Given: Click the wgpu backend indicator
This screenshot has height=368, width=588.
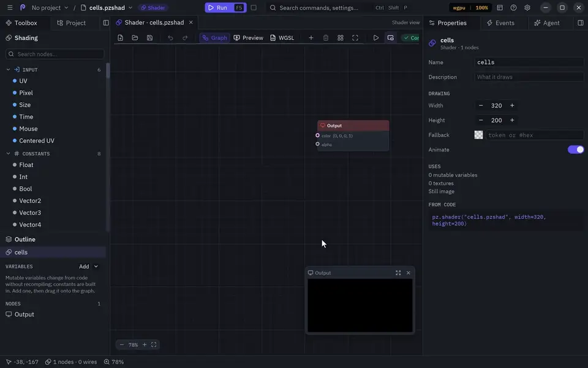Looking at the screenshot, I should pos(459,7).
